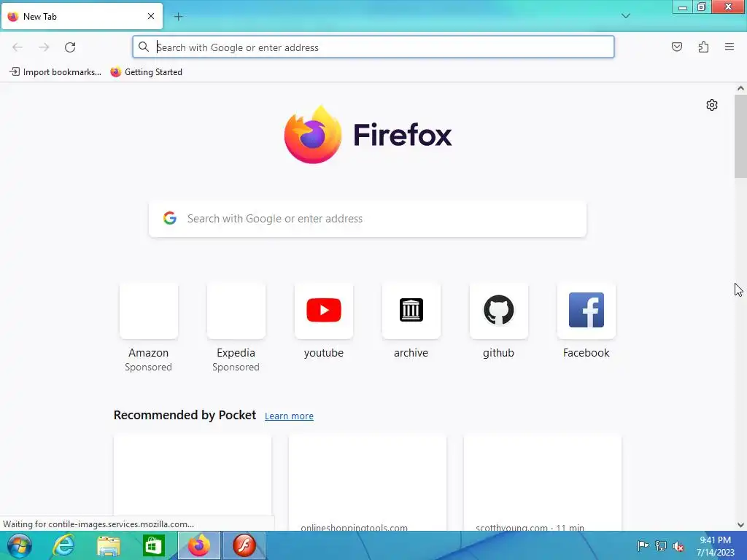Open the onlineshoppingtools.com Pocket card
The height and width of the screenshot is (560, 747).
368,482
